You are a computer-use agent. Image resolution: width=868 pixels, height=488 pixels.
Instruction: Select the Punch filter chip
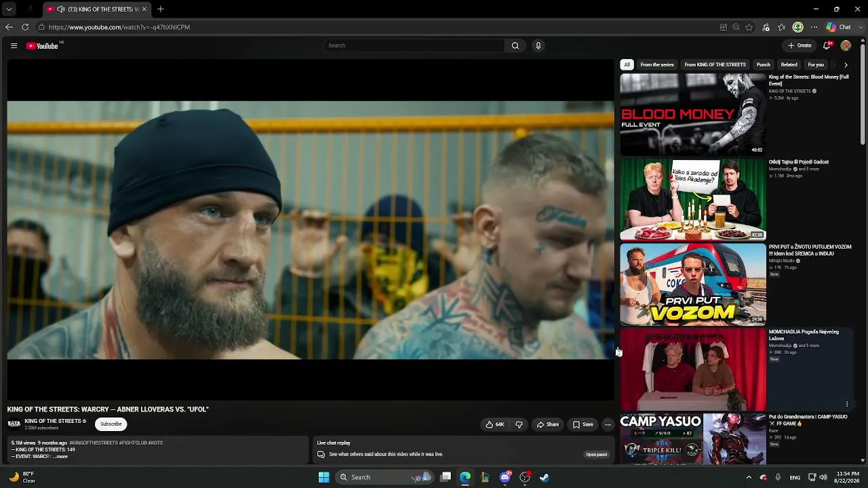[764, 65]
